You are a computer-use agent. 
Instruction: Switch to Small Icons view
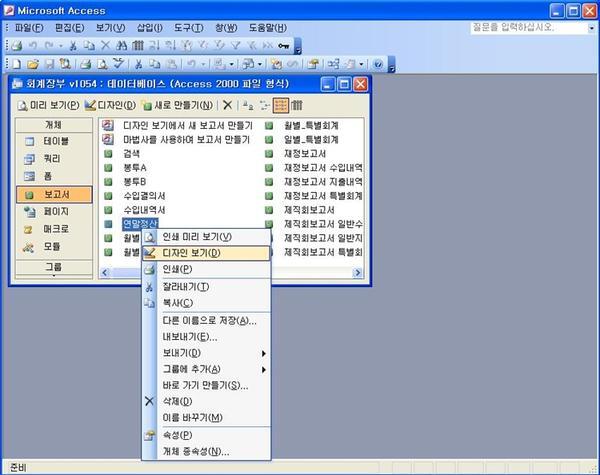pos(264,105)
